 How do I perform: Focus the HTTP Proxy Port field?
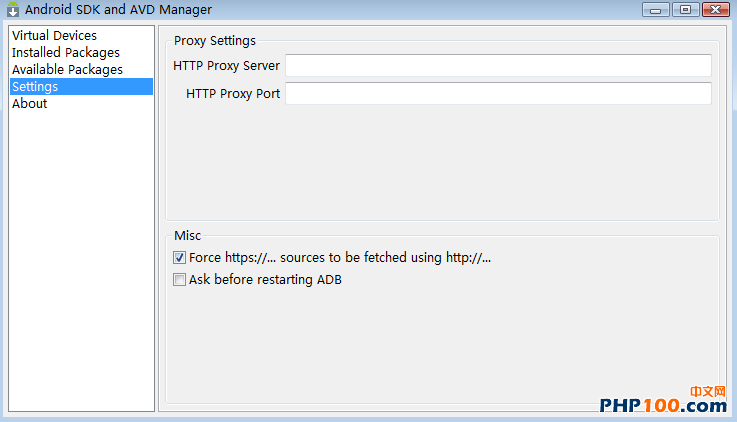click(x=498, y=94)
